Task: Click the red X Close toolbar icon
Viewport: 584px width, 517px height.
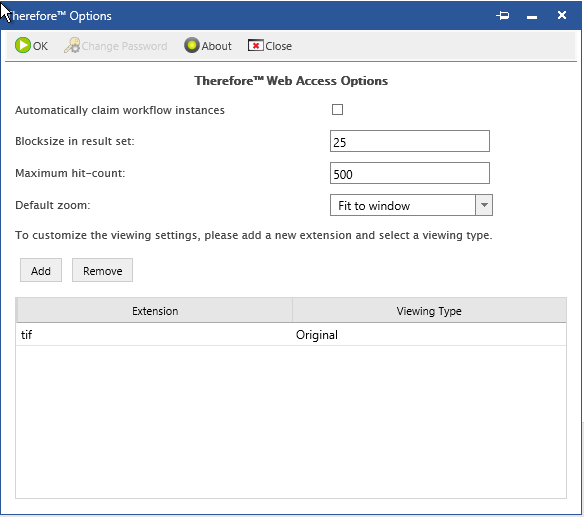Action: point(256,46)
